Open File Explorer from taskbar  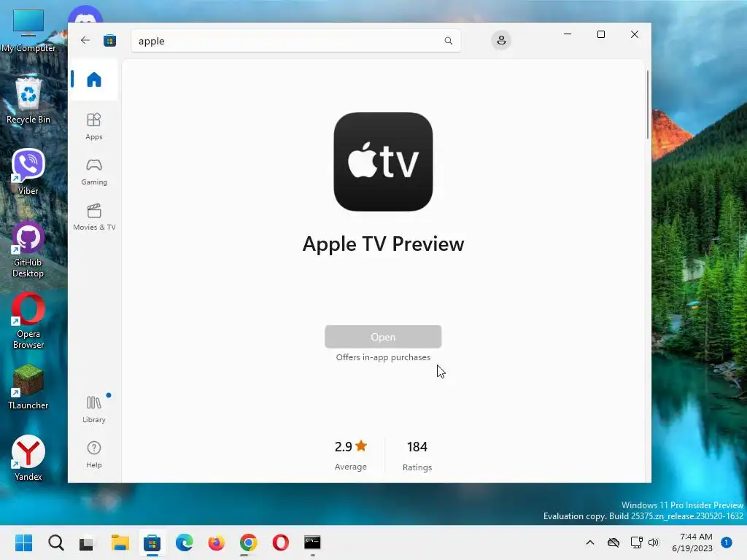coord(120,542)
